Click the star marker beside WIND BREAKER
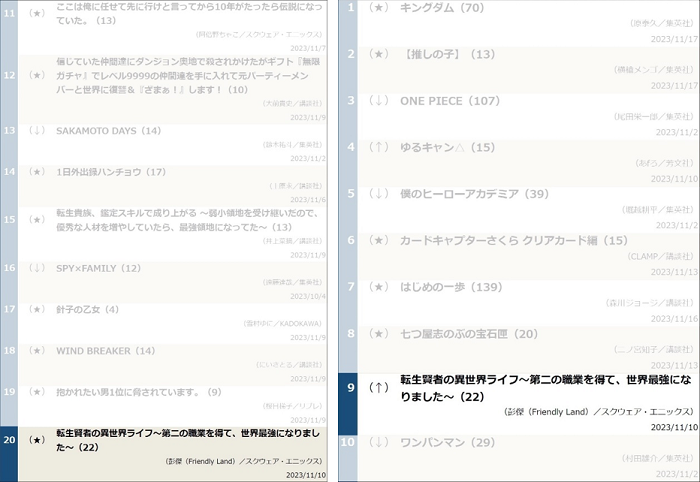Viewport: 700px width, 482px height. click(37, 351)
